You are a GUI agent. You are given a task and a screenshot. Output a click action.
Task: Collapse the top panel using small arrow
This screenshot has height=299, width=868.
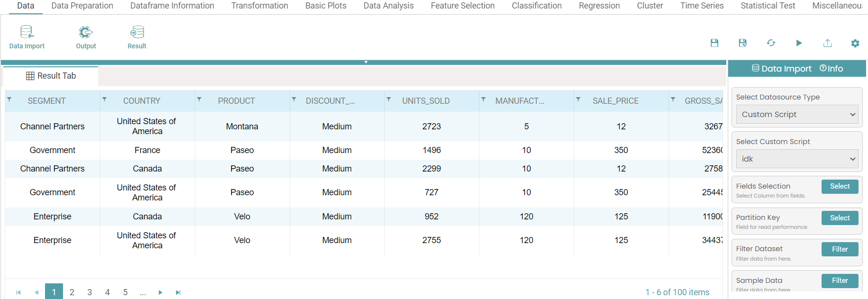click(366, 62)
